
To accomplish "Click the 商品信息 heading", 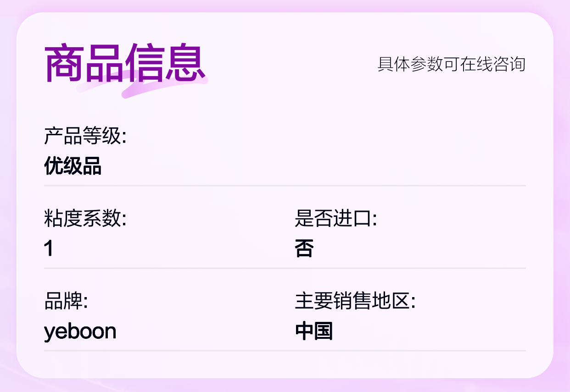I will coord(124,63).
